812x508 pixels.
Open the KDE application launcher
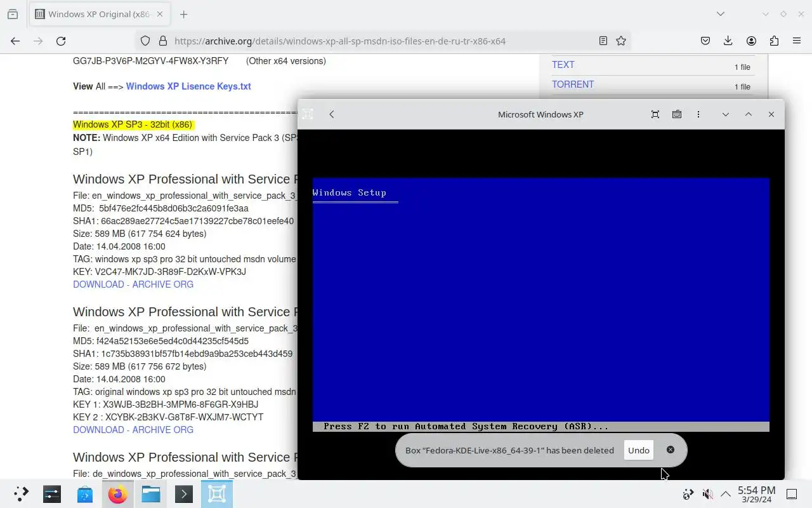21,494
